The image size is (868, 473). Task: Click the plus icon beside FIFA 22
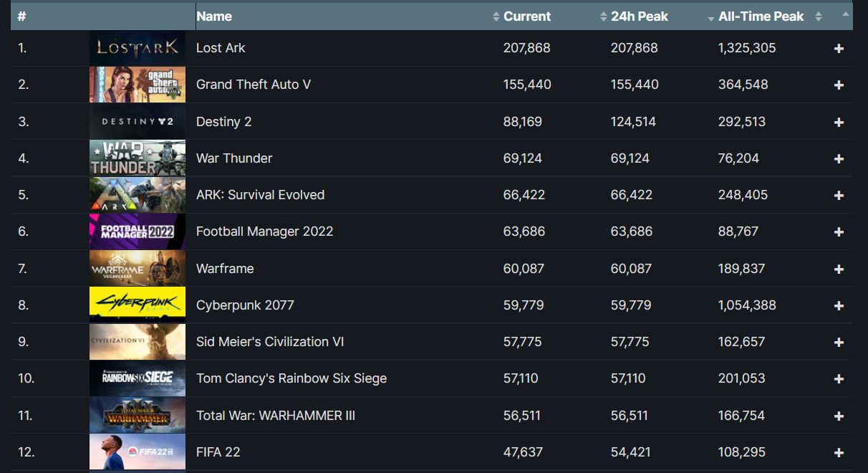[839, 453]
